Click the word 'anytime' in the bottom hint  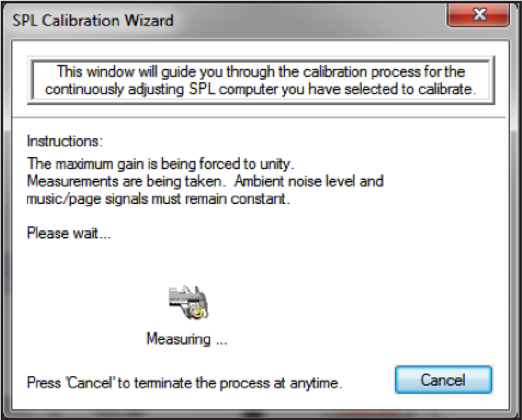click(315, 382)
